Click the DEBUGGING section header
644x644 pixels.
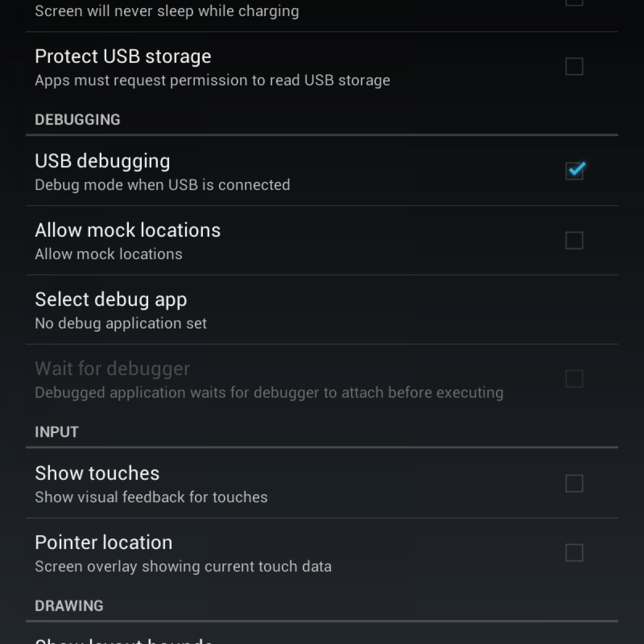point(77,120)
